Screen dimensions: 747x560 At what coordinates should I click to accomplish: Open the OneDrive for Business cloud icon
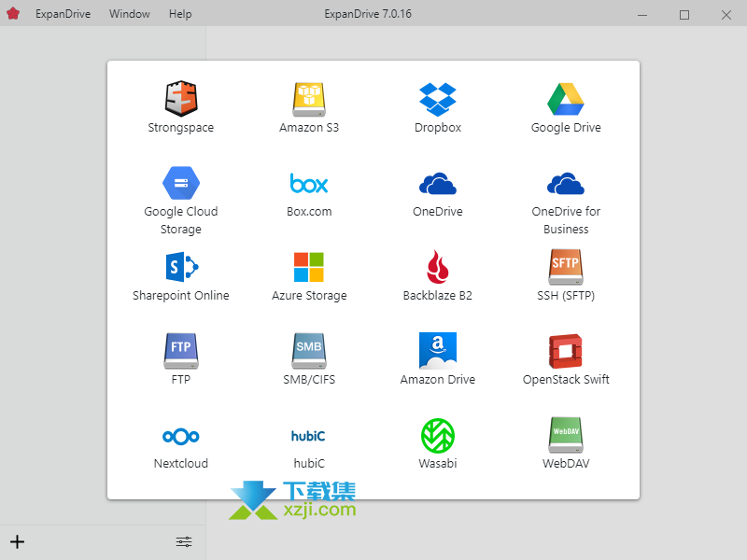[x=566, y=183]
